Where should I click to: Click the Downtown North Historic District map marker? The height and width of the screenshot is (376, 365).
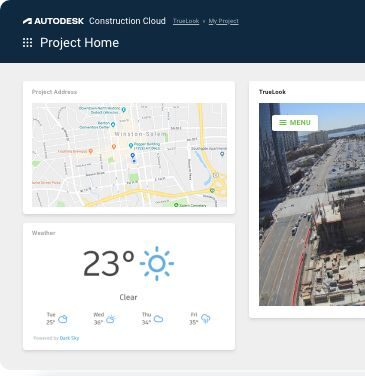(x=124, y=109)
